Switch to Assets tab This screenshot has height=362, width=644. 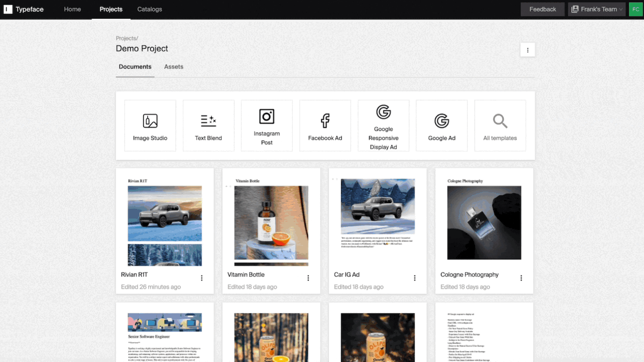coord(173,67)
